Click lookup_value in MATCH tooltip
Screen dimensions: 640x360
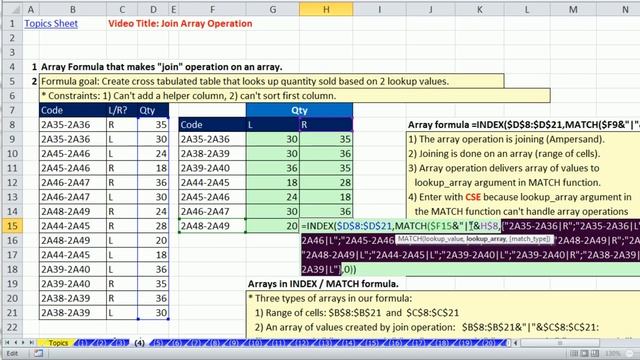tap(443, 239)
